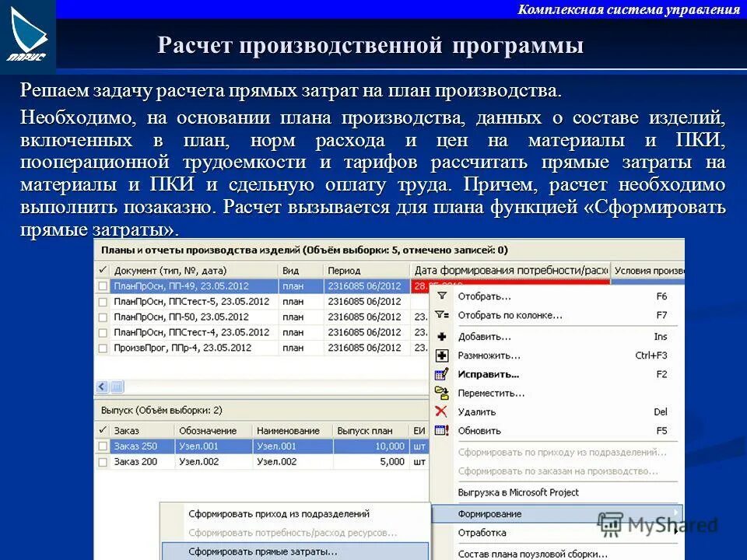This screenshot has height=560, width=747.
Task: Click the duplicate icon beside Размножить
Action: (440, 355)
